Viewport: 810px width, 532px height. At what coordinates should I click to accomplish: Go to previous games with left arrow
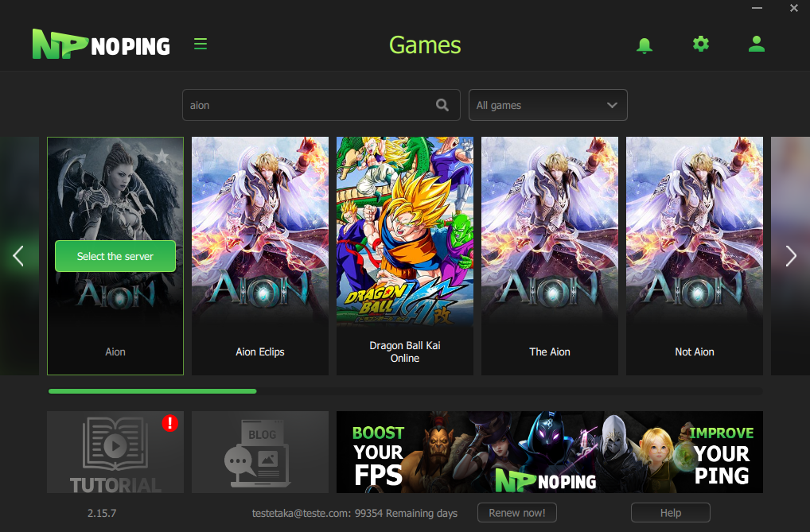pyautogui.click(x=18, y=256)
